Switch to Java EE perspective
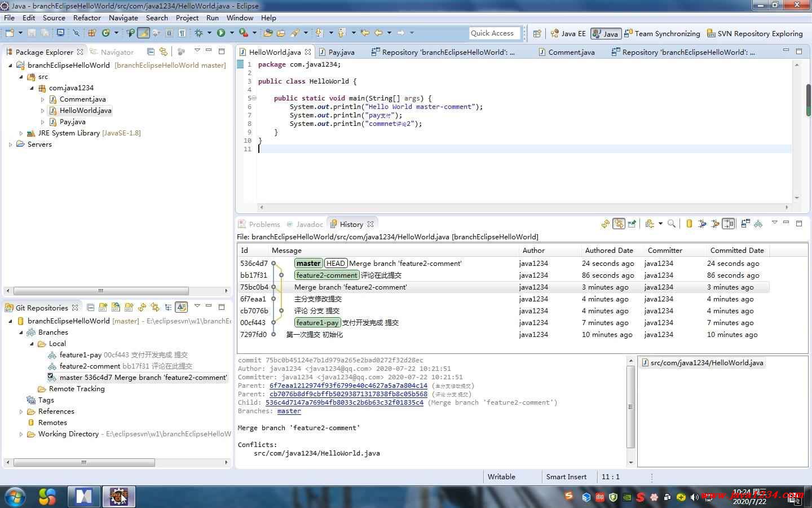 (x=568, y=33)
